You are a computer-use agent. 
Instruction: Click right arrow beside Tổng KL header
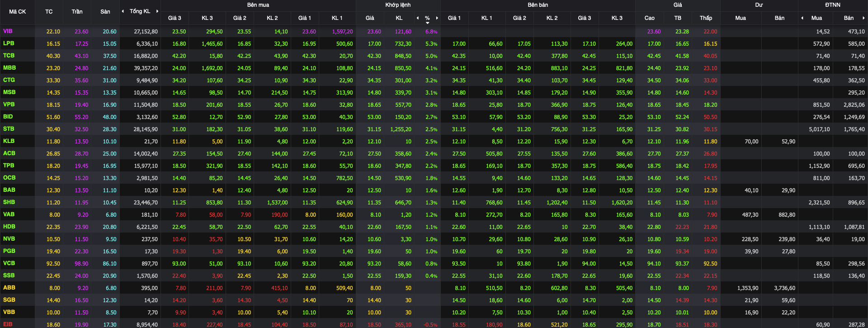coord(157,11)
